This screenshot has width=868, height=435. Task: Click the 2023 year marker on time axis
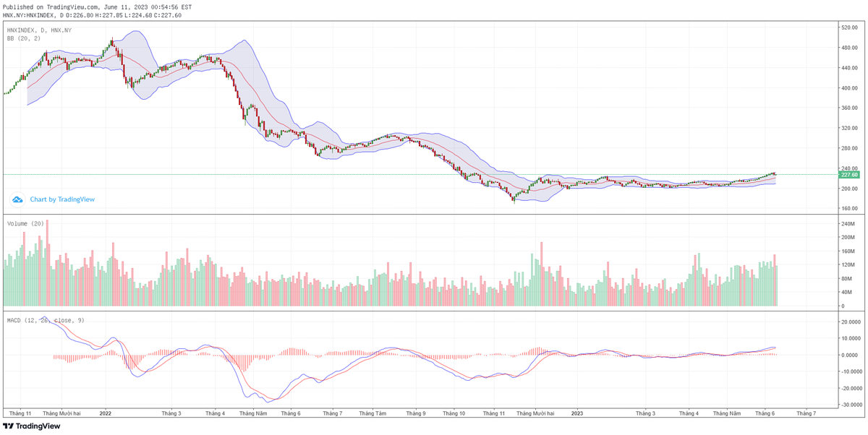pyautogui.click(x=576, y=413)
